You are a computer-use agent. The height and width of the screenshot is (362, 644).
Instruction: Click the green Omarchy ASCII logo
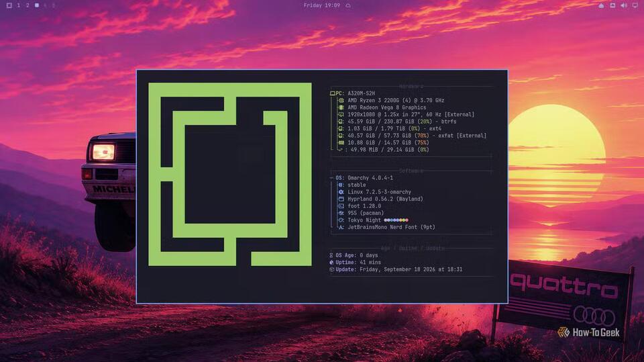pyautogui.click(x=230, y=175)
